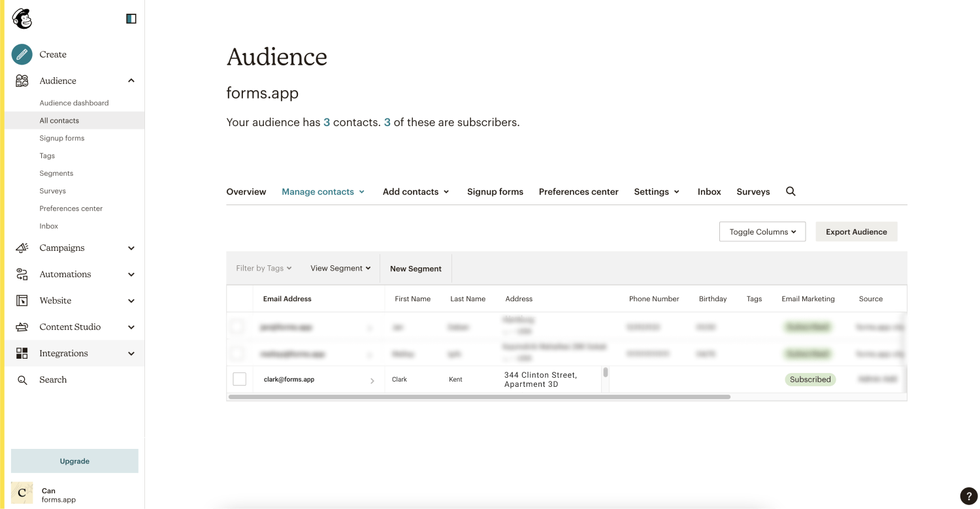
Task: Open the View Segment dropdown
Action: [x=340, y=268]
